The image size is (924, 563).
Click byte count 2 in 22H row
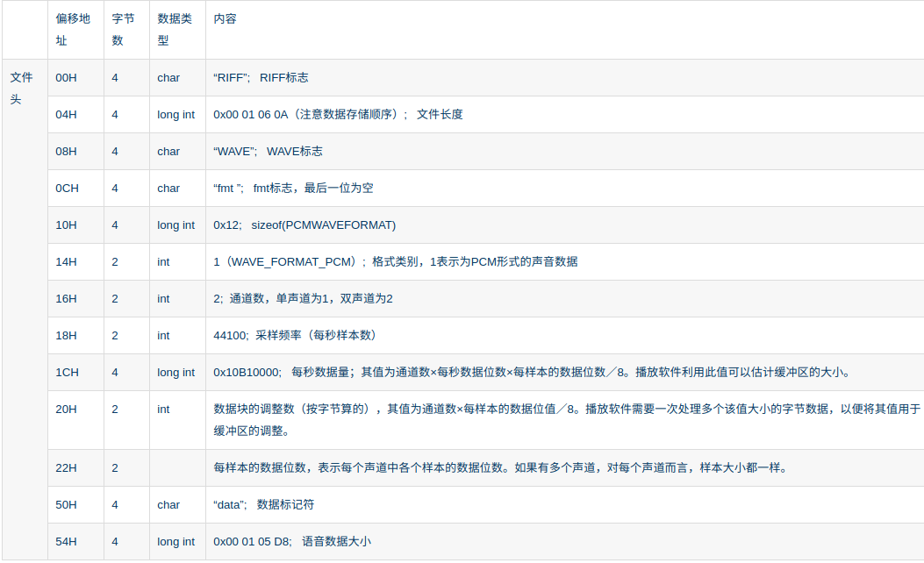pos(115,467)
